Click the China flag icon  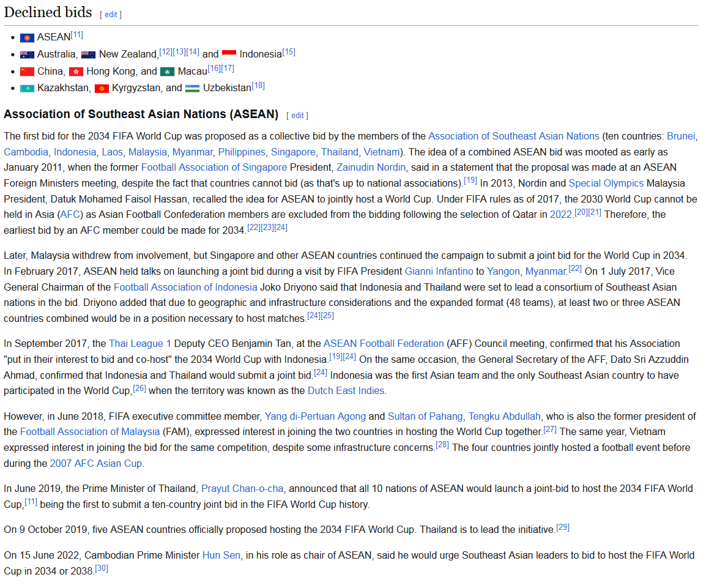pyautogui.click(x=27, y=72)
